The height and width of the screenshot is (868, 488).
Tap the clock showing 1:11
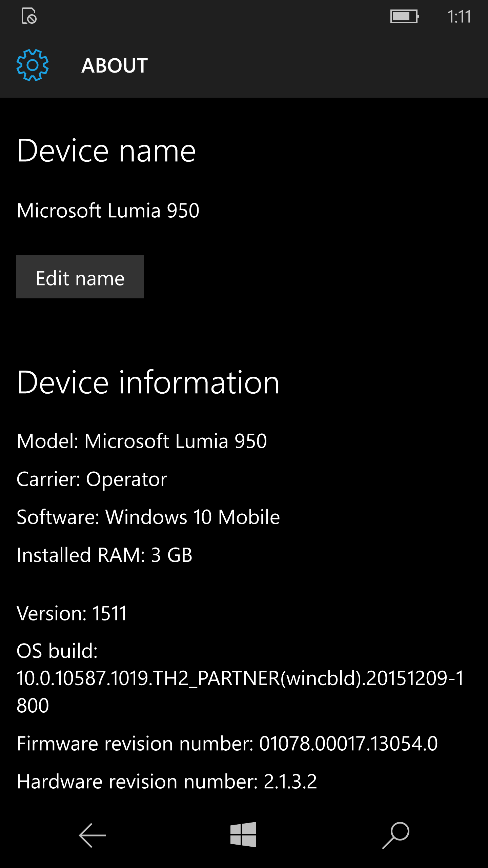click(459, 16)
